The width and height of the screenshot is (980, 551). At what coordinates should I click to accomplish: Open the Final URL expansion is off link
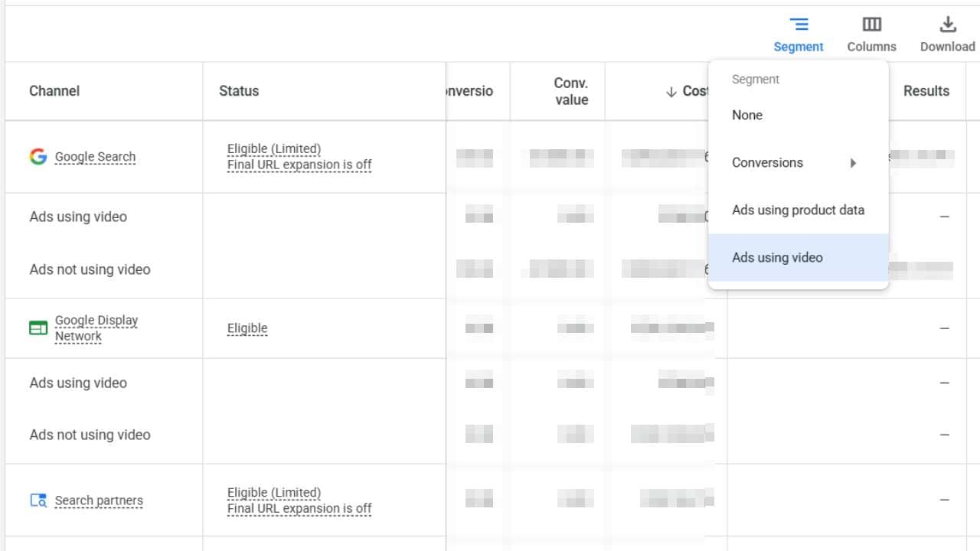pos(299,165)
